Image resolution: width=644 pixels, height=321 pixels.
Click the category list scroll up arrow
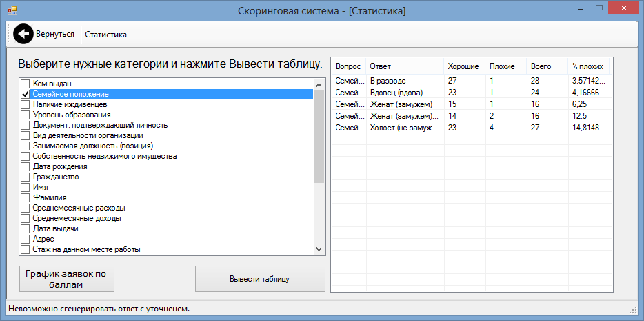point(319,84)
